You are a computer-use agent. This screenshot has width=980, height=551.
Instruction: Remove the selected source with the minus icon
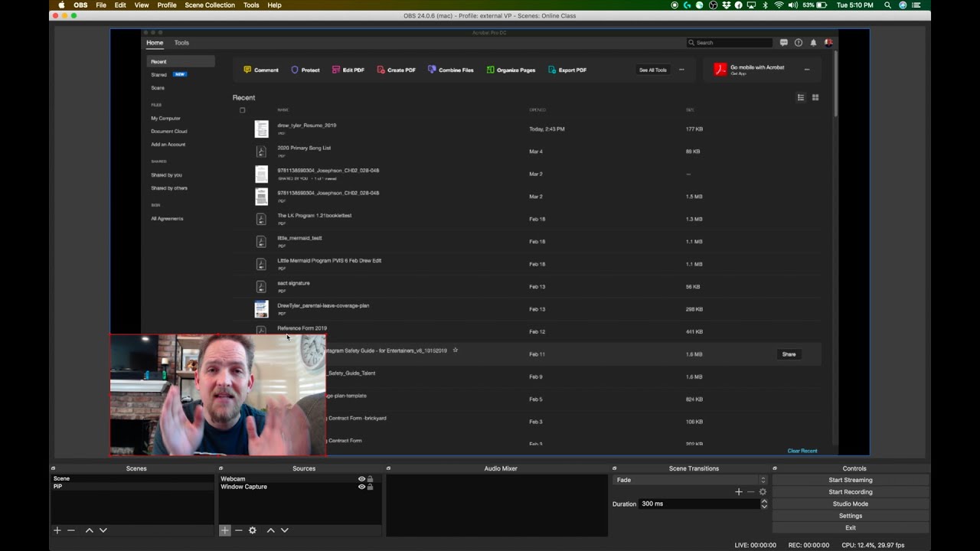238,530
